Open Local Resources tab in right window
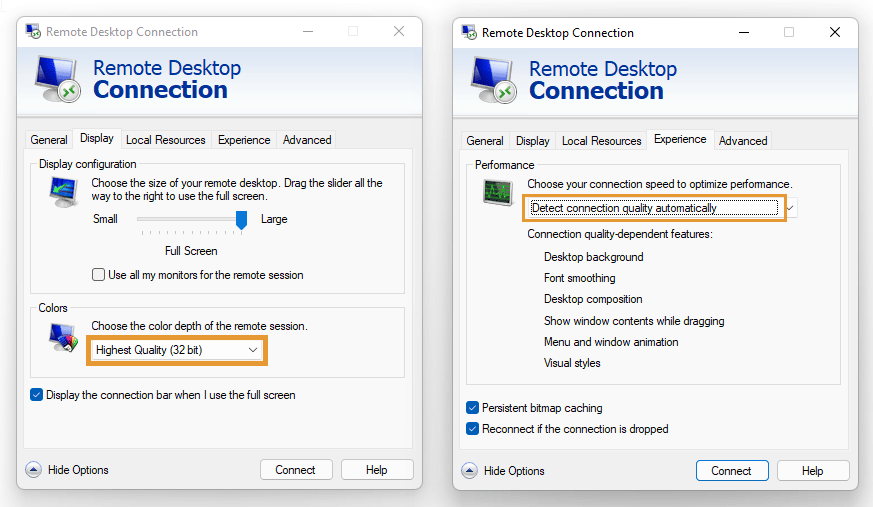The image size is (873, 507). [x=601, y=141]
